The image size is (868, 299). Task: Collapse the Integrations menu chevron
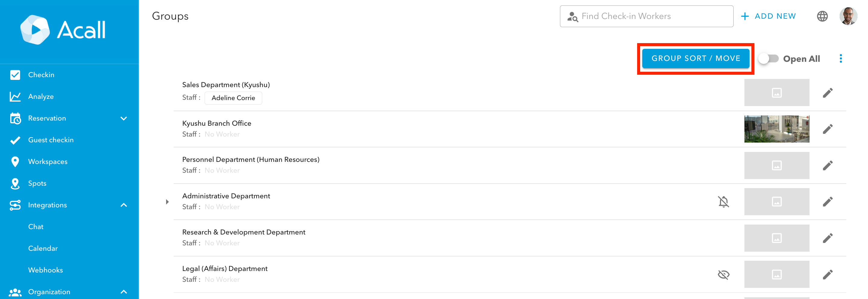point(124,205)
